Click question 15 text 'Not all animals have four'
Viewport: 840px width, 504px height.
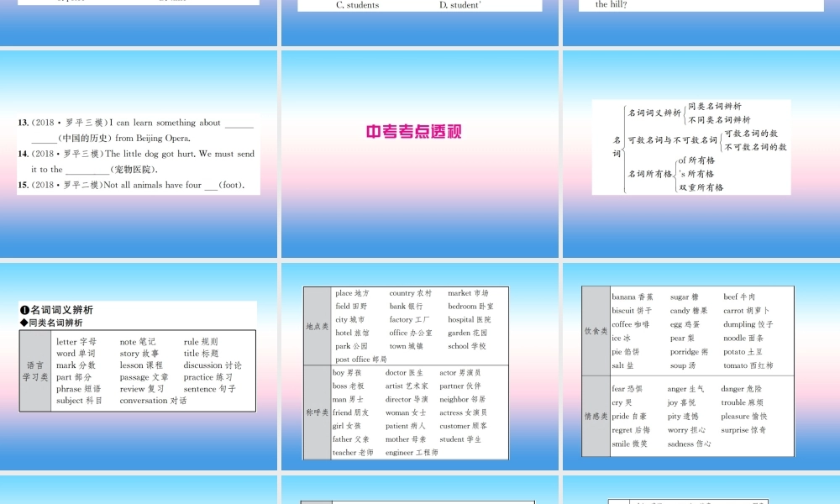(153, 185)
